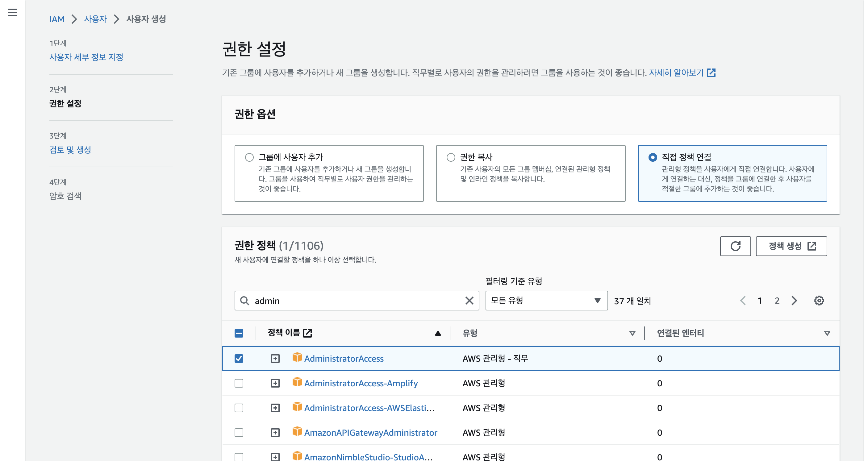Click the AdministratorAccess-Amplify policy box icon
868x461 pixels.
click(x=297, y=382)
